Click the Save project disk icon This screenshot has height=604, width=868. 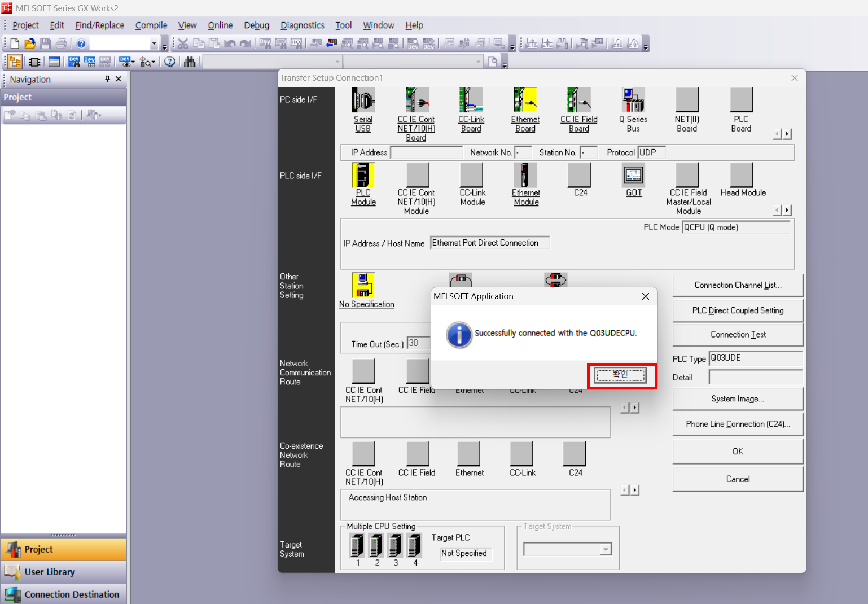coord(46,43)
